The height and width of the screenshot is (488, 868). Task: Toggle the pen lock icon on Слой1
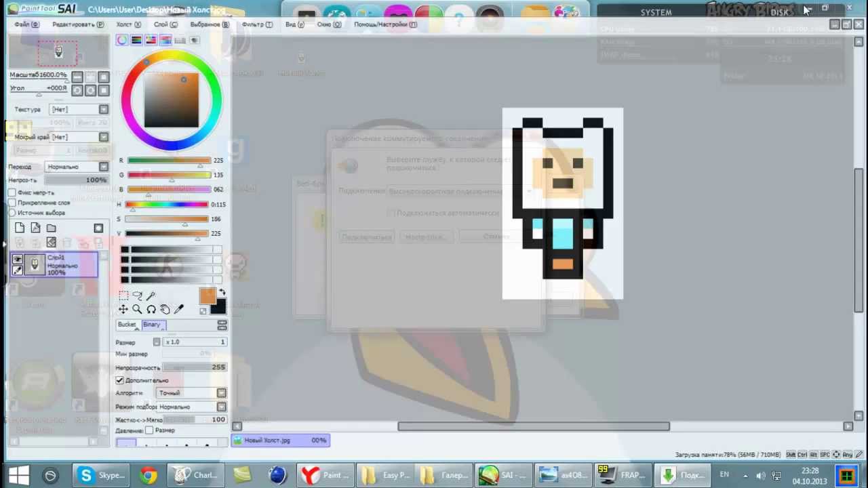(18, 270)
